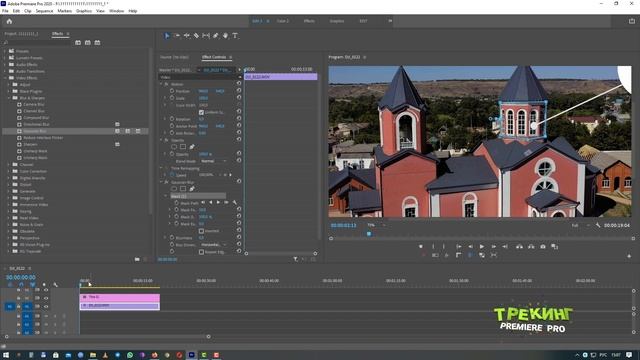Switch to the Project panel tab
640x360 pixels.
tap(22, 34)
